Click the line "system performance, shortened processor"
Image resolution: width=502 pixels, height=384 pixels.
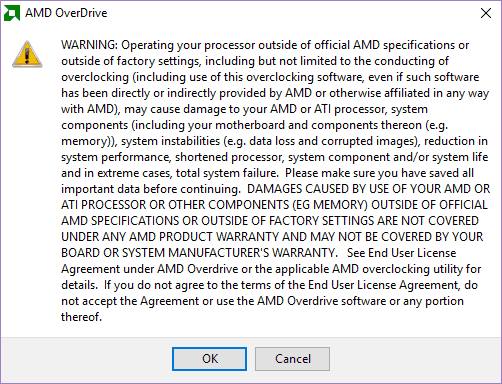coord(275,157)
